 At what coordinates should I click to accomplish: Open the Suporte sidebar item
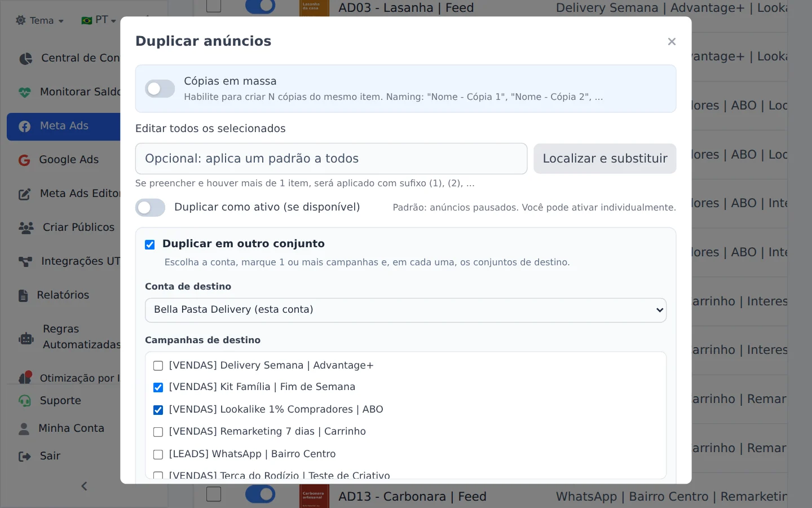pos(60,401)
